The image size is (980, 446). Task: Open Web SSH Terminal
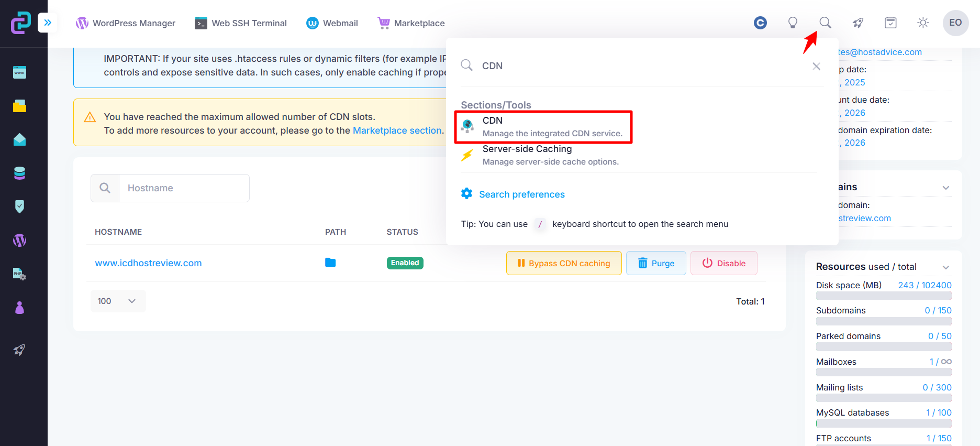(241, 23)
